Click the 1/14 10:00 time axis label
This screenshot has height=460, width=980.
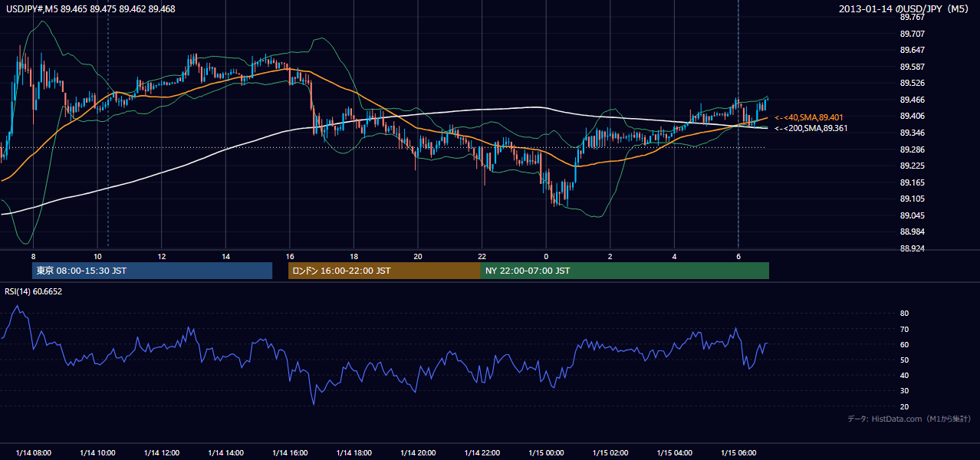point(97,453)
